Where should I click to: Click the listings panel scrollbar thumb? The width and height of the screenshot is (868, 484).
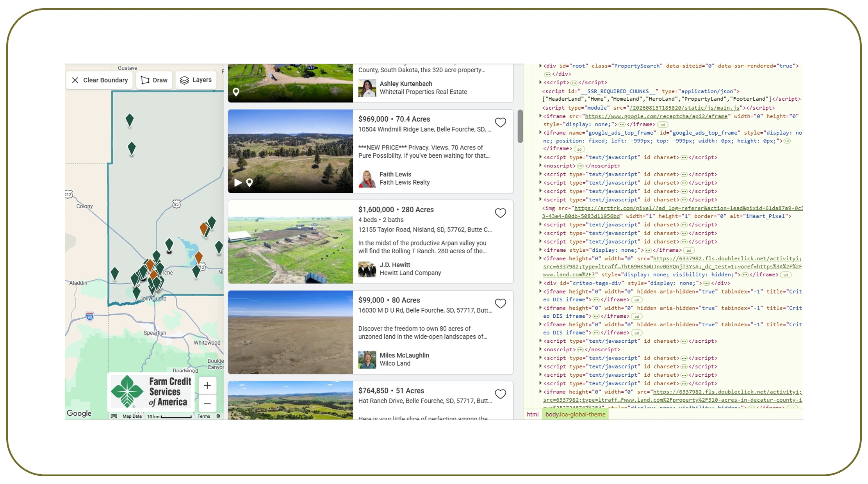520,126
